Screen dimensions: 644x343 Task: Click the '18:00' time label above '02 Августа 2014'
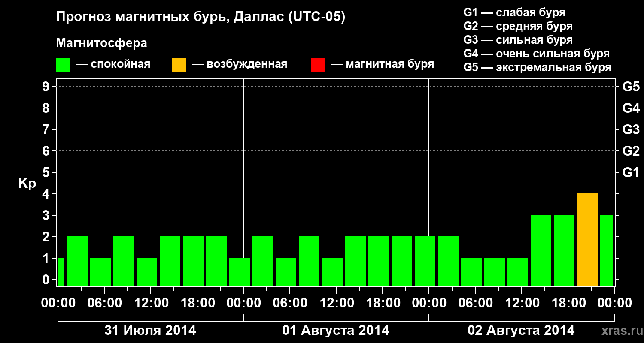coord(569,303)
